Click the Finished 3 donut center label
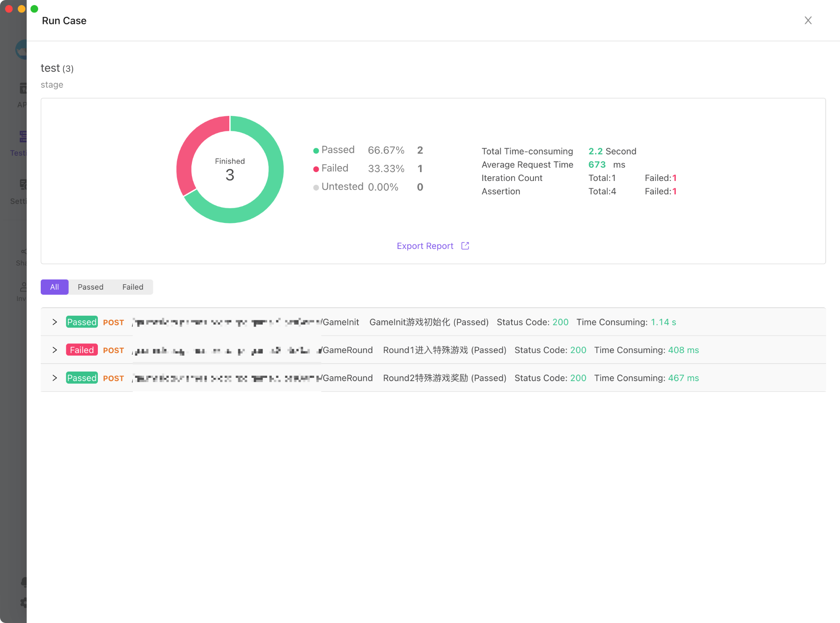The width and height of the screenshot is (840, 623). (230, 170)
